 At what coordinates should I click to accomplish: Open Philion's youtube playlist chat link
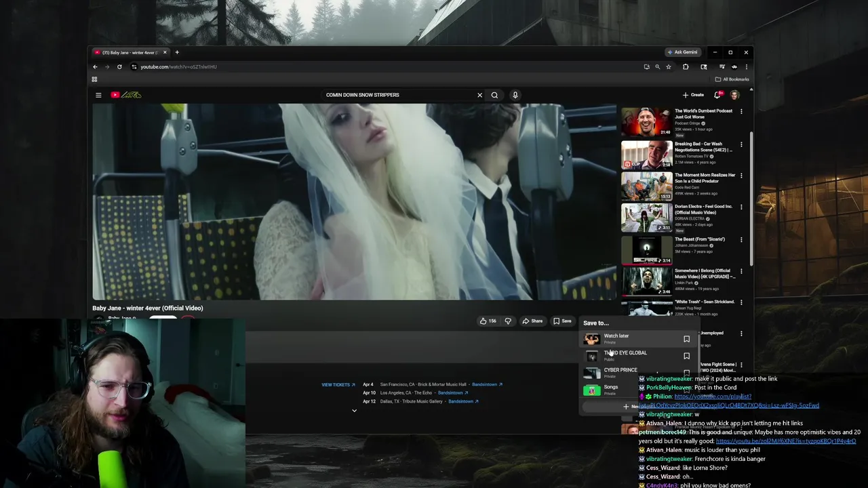tap(730, 401)
